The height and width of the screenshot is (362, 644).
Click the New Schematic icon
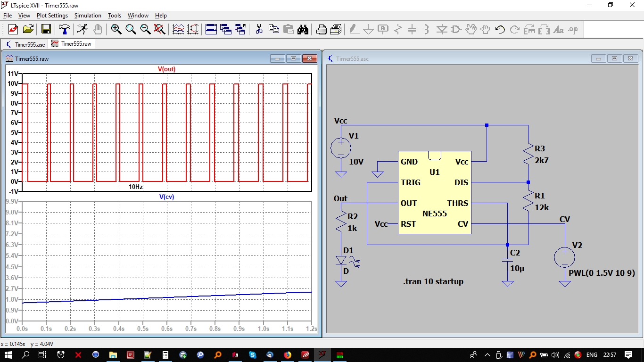pyautogui.click(x=13, y=29)
